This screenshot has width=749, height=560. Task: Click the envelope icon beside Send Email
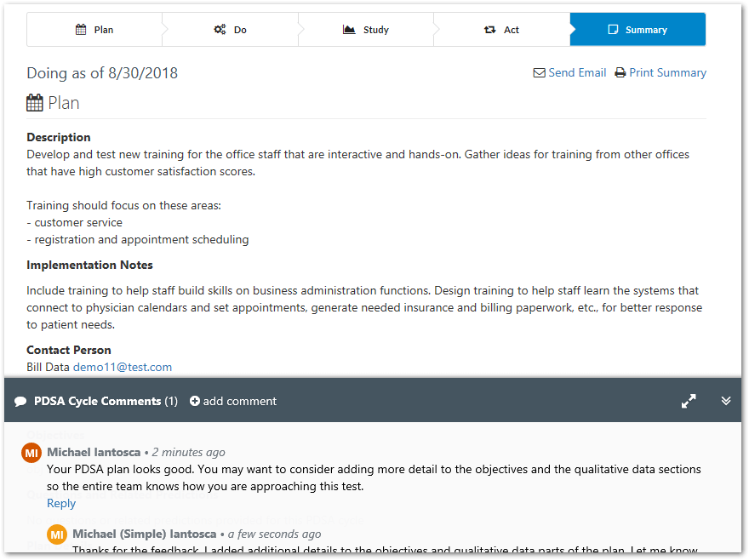[540, 72]
